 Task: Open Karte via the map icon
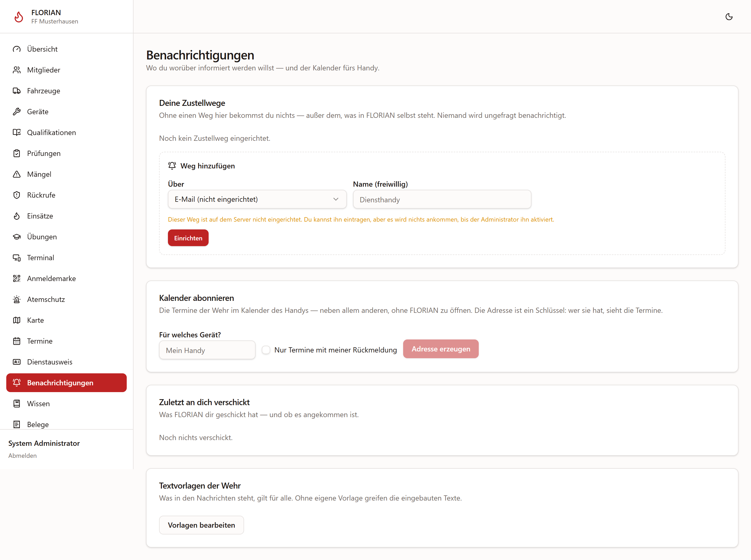17,320
